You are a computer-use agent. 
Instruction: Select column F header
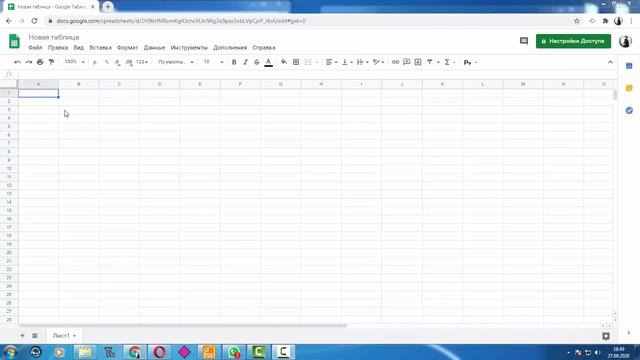click(x=240, y=84)
